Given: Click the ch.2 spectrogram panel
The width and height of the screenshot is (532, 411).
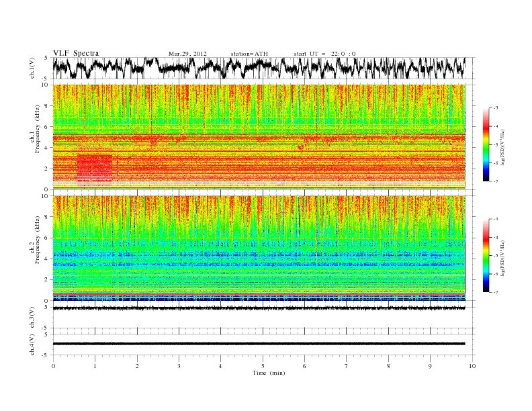Looking at the screenshot, I should click(x=259, y=248).
